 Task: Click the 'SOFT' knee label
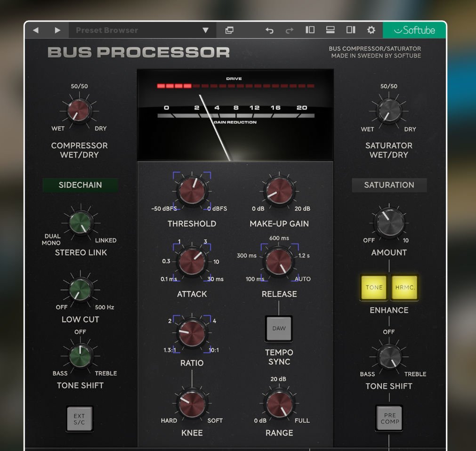coord(215,421)
